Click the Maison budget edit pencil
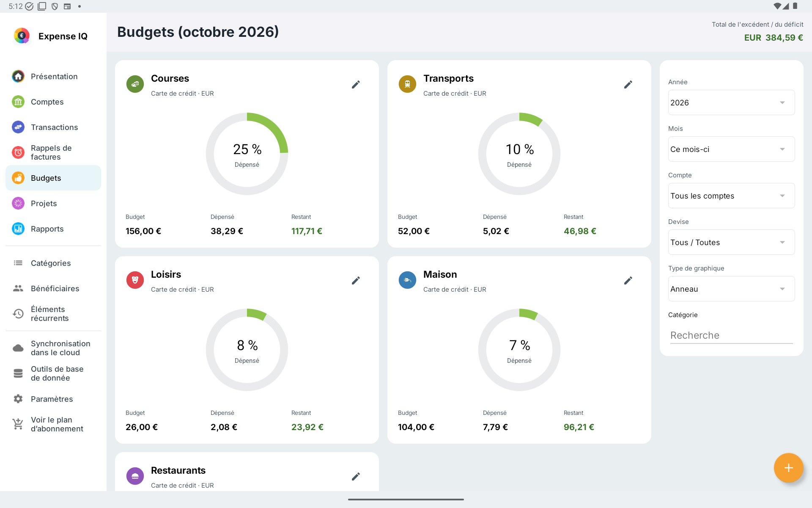812x508 pixels. 628,281
